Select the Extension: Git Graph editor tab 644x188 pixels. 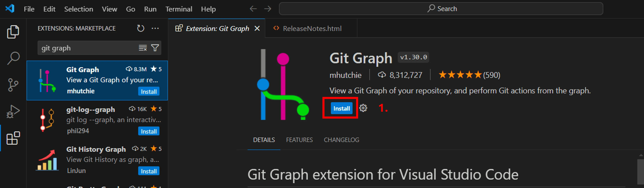[x=216, y=29]
